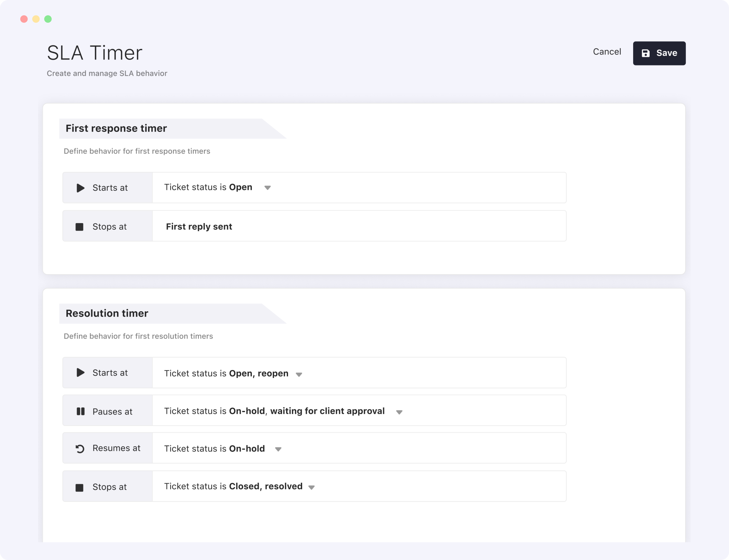Open the On-hold, waiting for client approval dropdown
The image size is (729, 560).
(400, 412)
